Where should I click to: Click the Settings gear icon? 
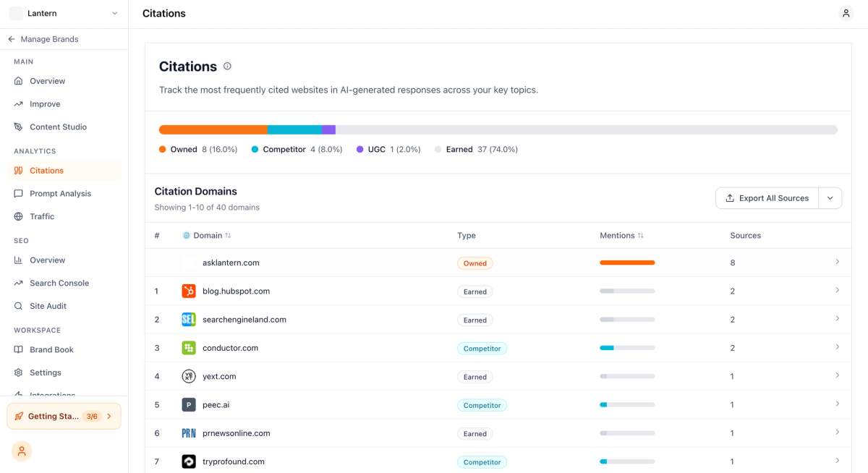(x=19, y=372)
